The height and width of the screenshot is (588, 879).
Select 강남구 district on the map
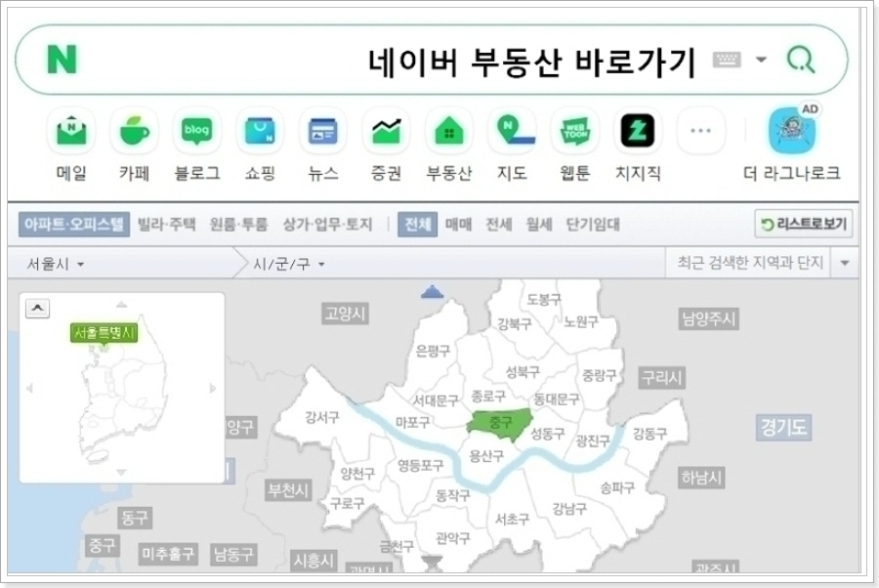click(569, 509)
